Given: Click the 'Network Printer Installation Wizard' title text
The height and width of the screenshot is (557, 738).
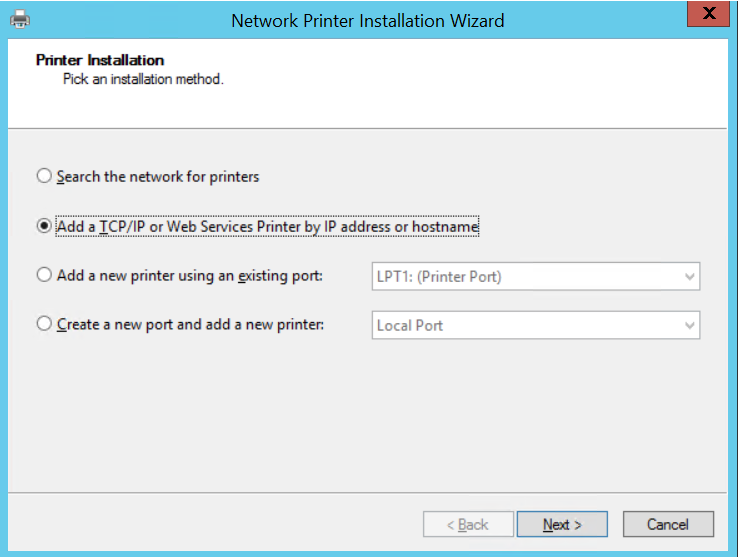Looking at the screenshot, I should (367, 20).
